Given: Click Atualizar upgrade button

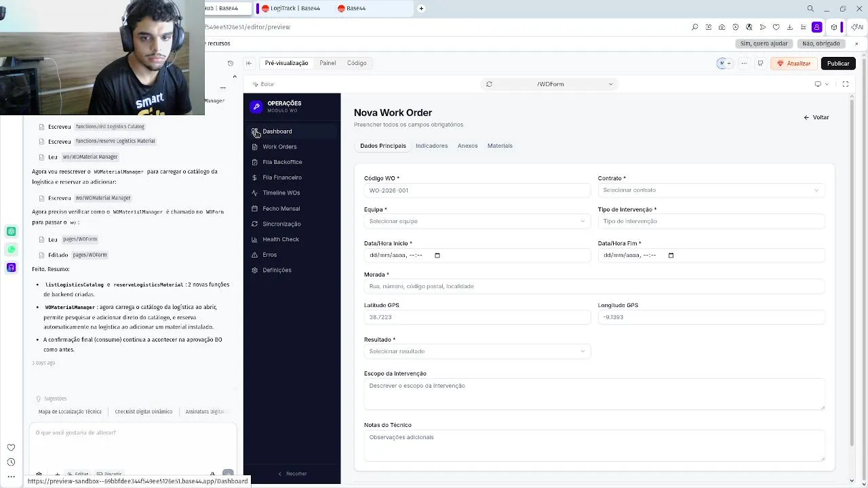Looking at the screenshot, I should [x=793, y=63].
